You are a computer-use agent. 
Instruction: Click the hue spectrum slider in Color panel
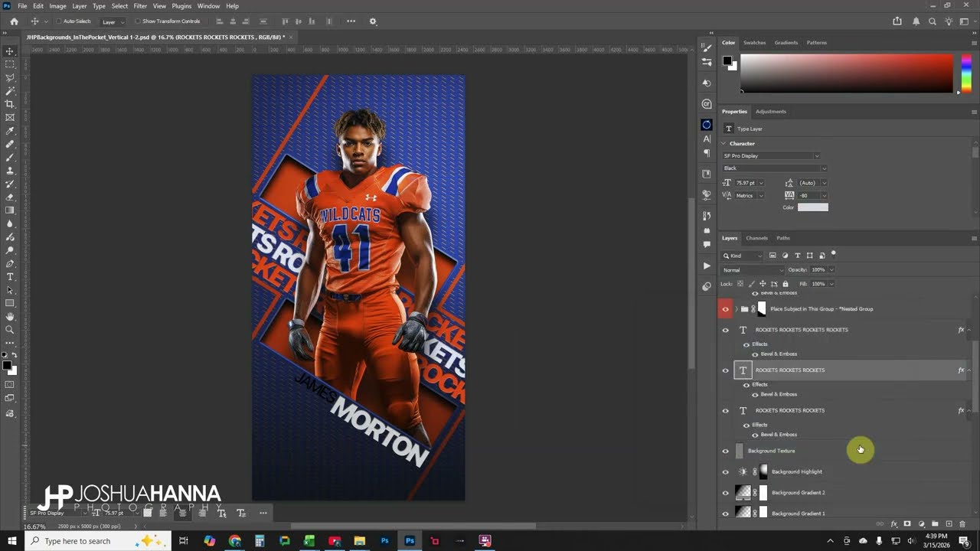tap(966, 73)
